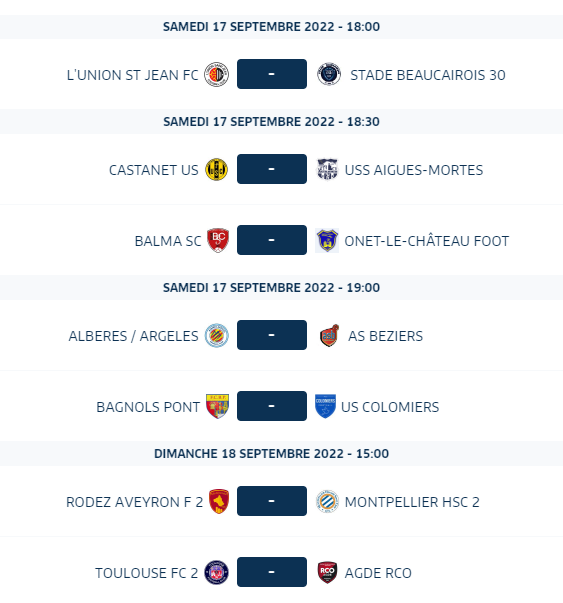The image size is (563, 603).
Task: Open the Bagnols Pont team name link
Action: [x=148, y=407]
